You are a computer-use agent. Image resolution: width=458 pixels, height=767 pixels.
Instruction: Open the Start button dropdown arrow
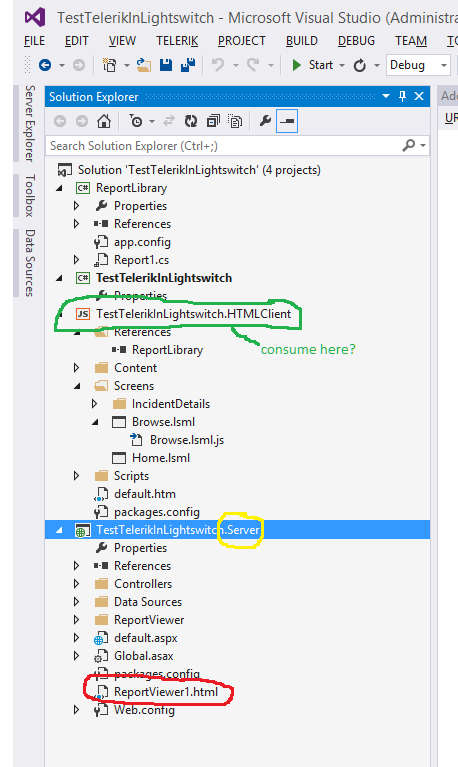coord(342,65)
